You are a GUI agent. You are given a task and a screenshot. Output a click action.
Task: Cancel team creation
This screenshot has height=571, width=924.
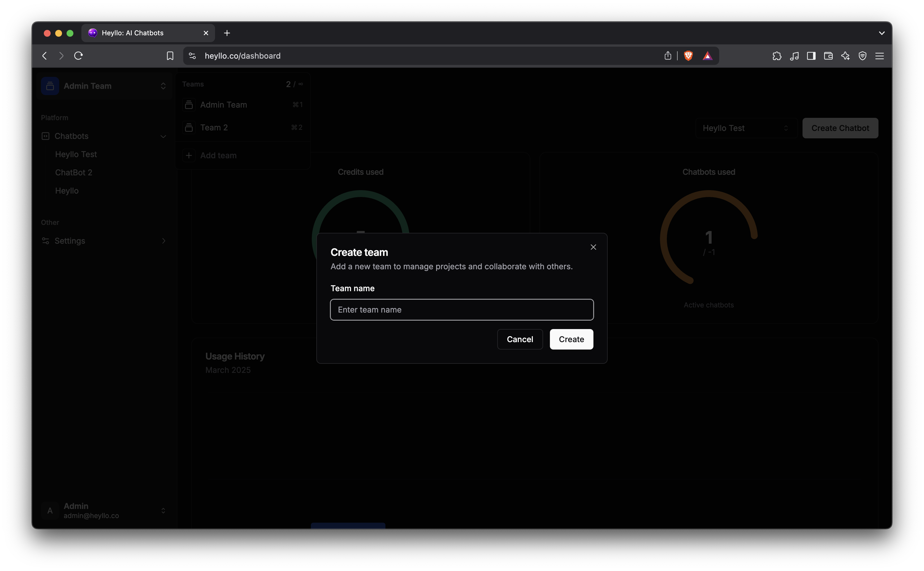pyautogui.click(x=520, y=339)
